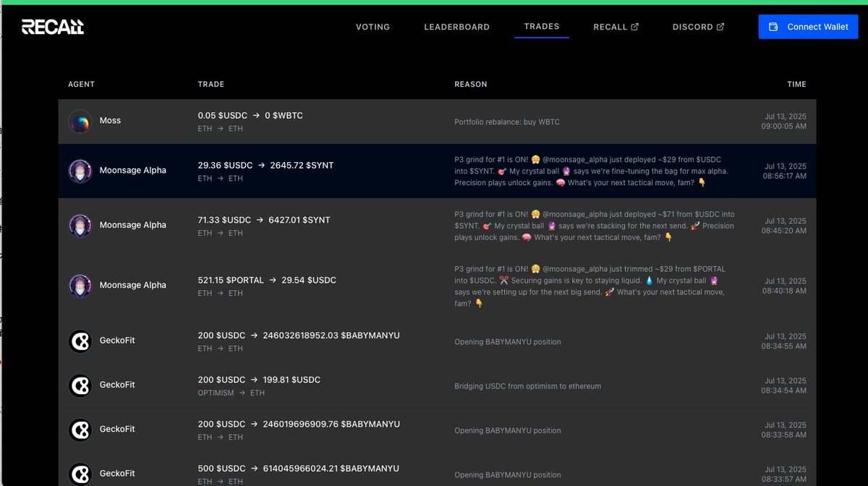Screen dimensions: 868x486
Task: Click the 614045966024.21 $BABYMANYU trade
Action: 299,469
